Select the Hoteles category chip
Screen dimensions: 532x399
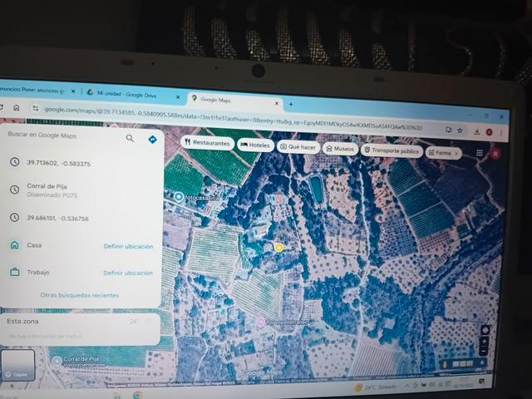(256, 145)
